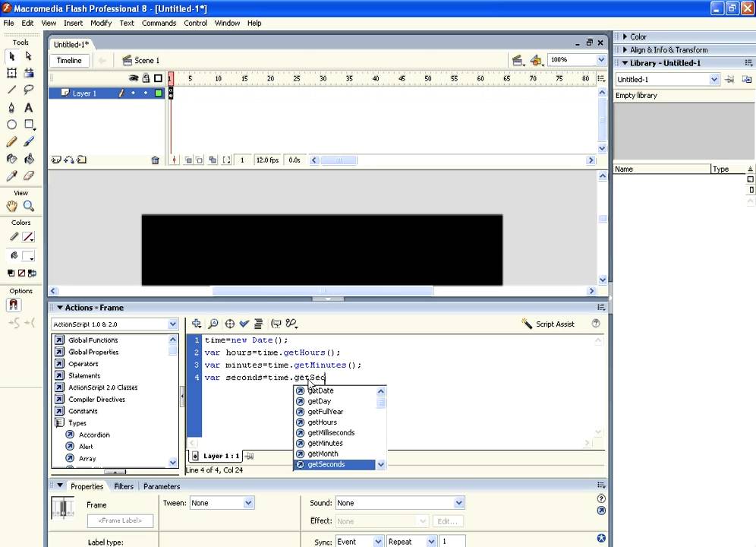Toggle show/hide all layers eye icon

coord(134,78)
